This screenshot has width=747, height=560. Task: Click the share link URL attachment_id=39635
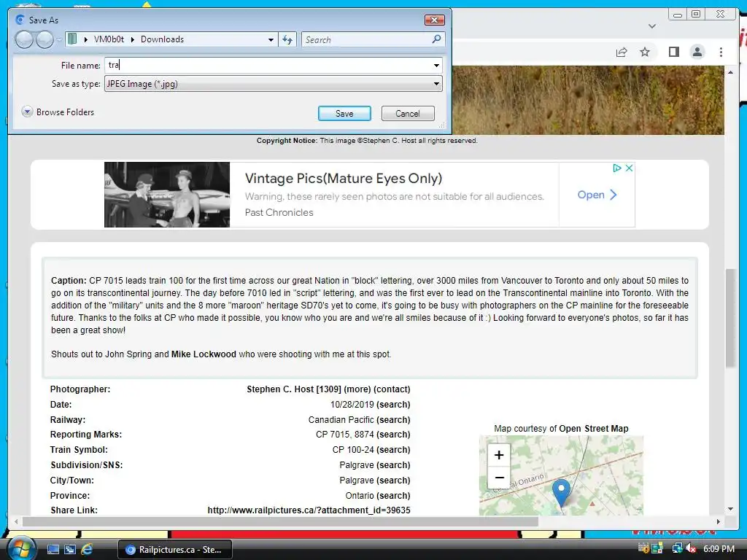click(309, 510)
